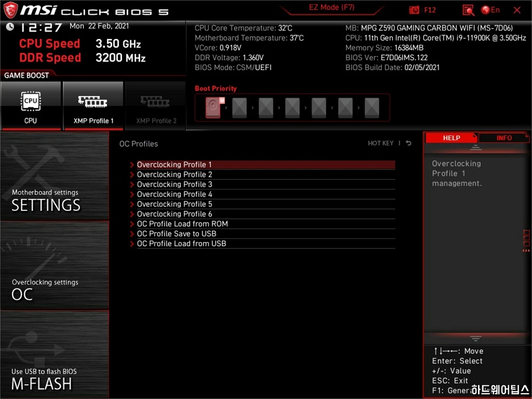The image size is (532, 399).
Task: Expand arrow beside Overclocking Profile 1
Action: [x=132, y=165]
